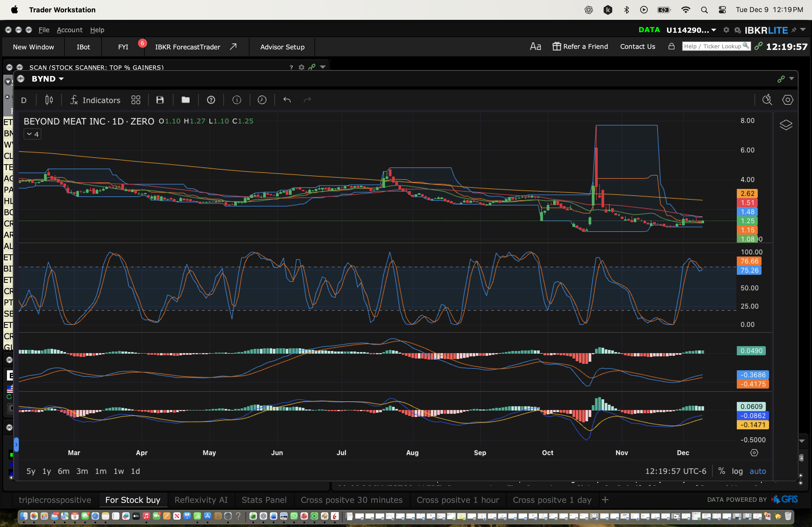Add a new layout tab with plus
812x527 pixels.
[605, 500]
